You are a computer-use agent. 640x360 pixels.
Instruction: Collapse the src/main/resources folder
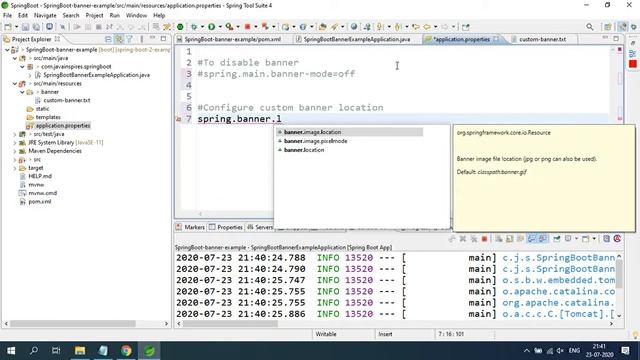coord(15,84)
